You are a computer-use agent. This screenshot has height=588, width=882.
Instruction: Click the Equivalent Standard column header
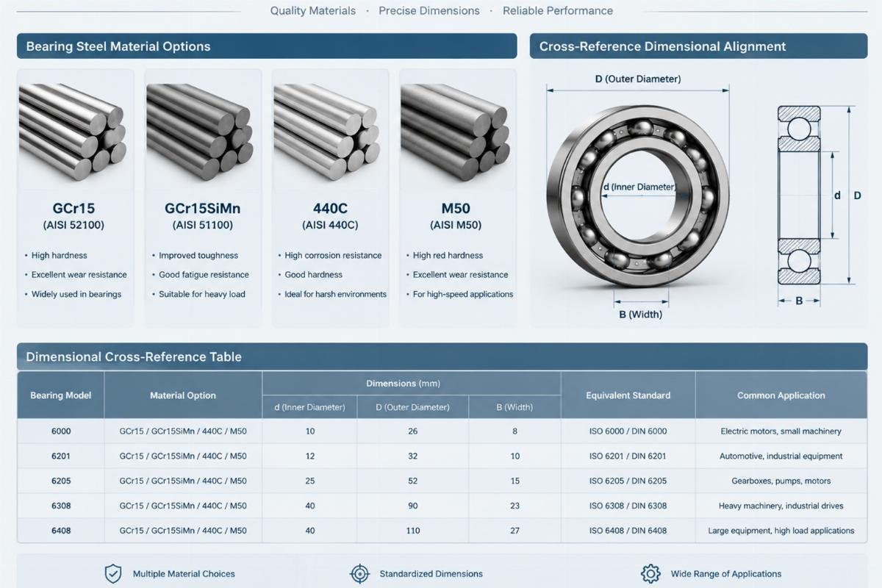point(628,395)
